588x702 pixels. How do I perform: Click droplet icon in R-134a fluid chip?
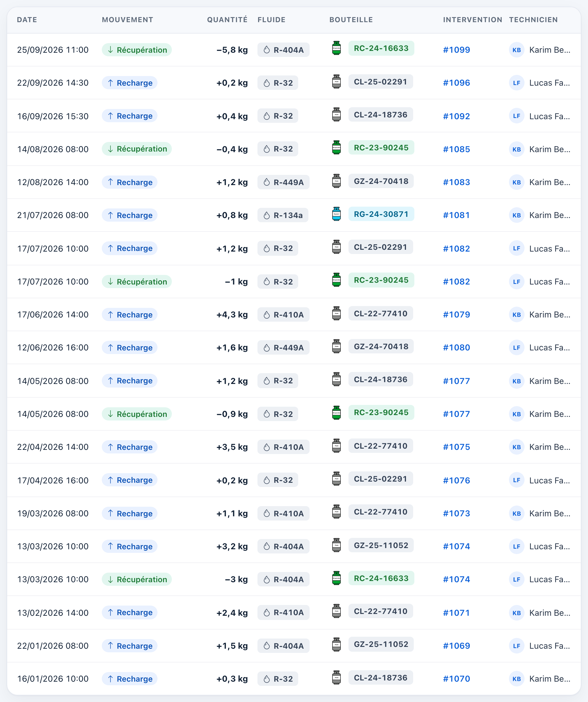[x=266, y=215]
